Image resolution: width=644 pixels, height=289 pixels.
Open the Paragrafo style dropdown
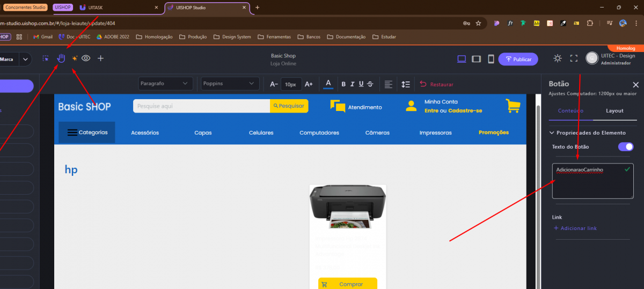[165, 84]
